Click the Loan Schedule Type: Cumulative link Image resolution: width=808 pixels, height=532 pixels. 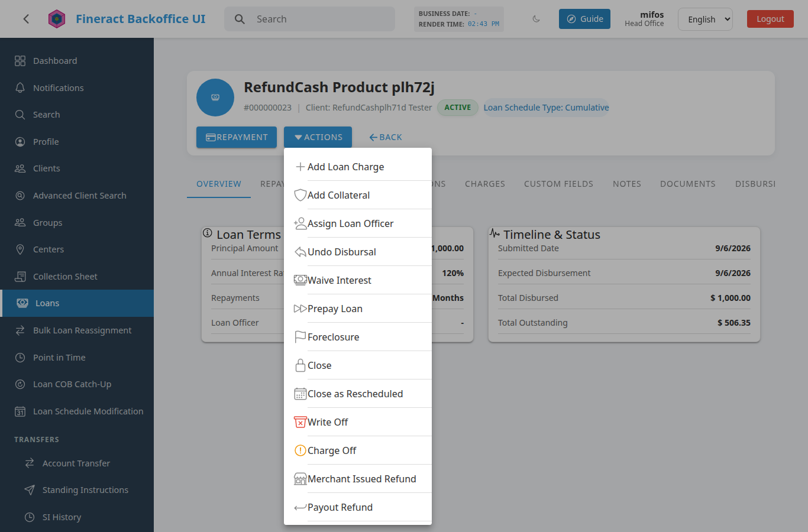[546, 108]
